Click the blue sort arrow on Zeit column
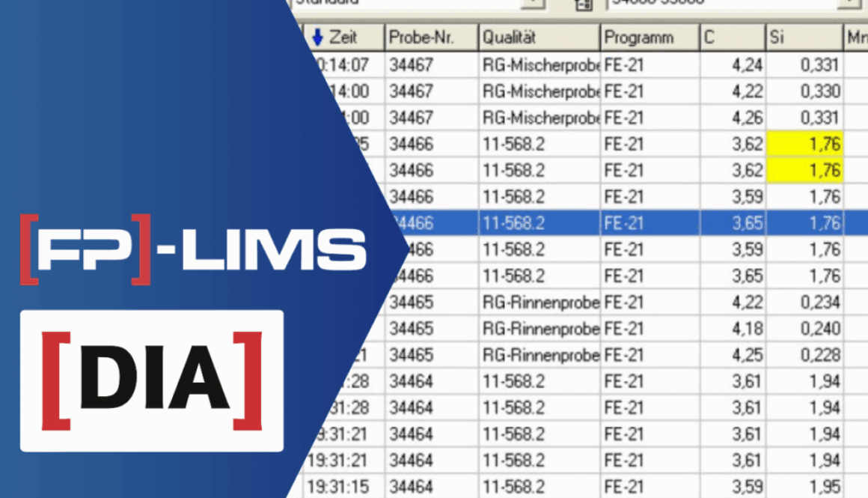Image resolution: width=868 pixels, height=498 pixels. pos(323,37)
